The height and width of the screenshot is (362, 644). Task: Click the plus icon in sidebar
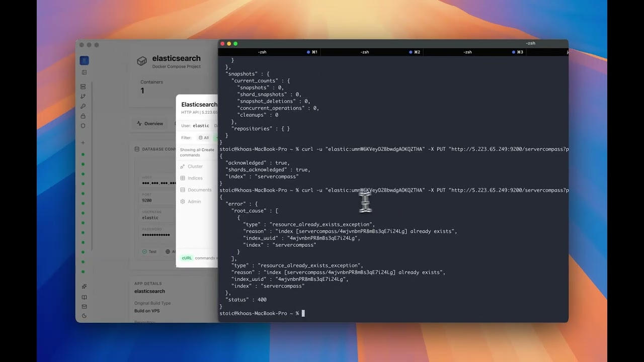pos(83,143)
